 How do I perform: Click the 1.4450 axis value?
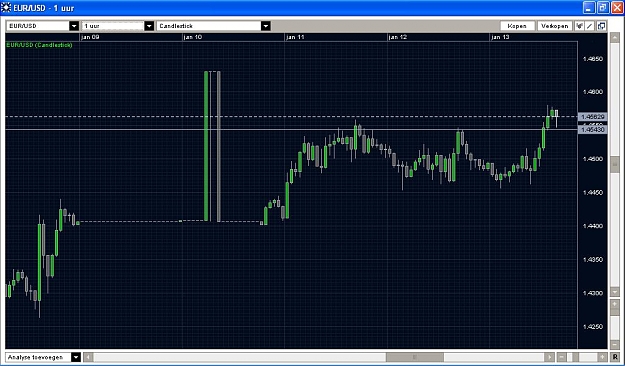593,193
